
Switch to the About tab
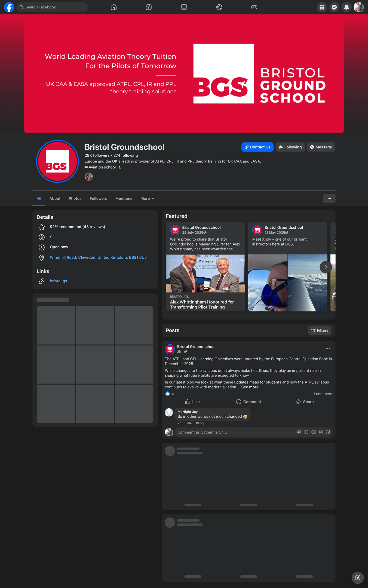coord(55,198)
